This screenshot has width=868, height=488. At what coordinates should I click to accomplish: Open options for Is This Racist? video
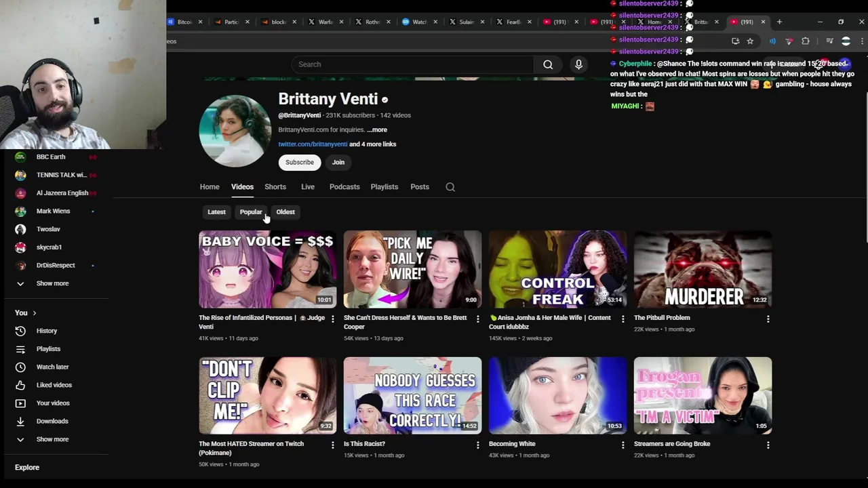click(x=477, y=445)
